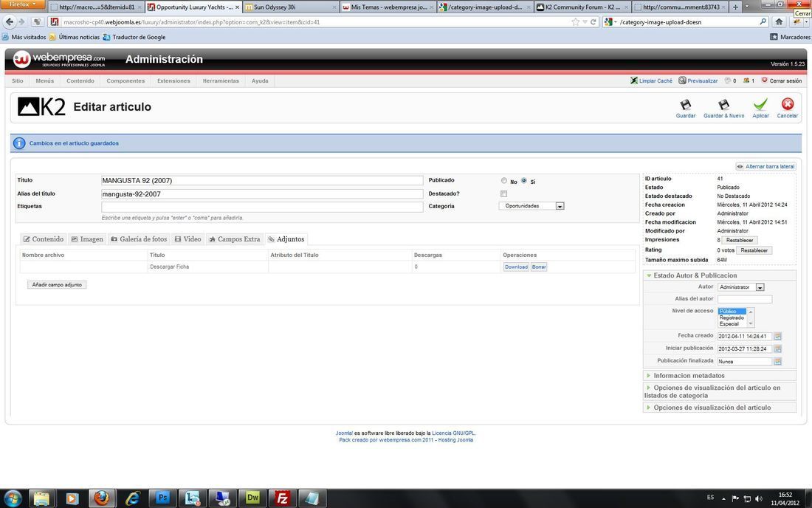This screenshot has height=508, width=812.
Task: Click the Limpiar Caché icon
Action: 634,80
